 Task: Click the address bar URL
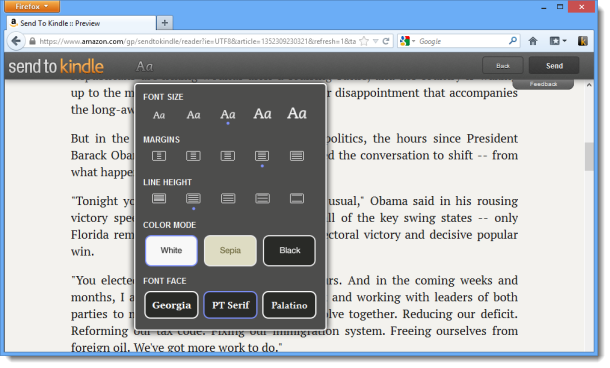(x=197, y=41)
